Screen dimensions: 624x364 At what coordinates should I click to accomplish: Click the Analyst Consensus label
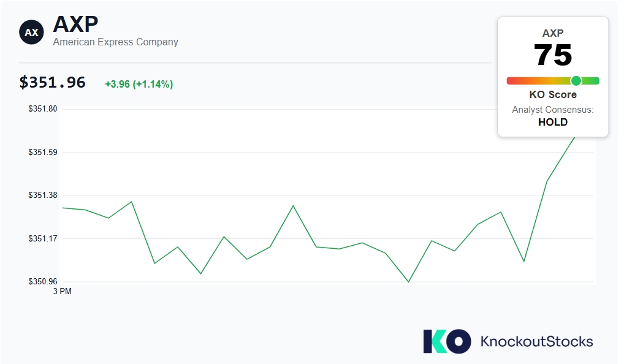click(x=553, y=110)
